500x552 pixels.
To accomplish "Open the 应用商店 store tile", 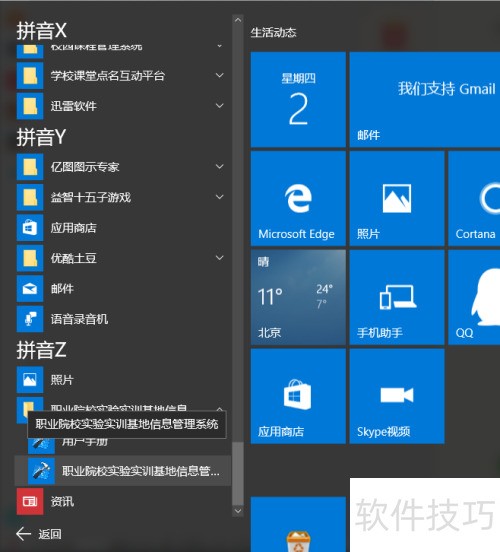I will tap(298, 396).
